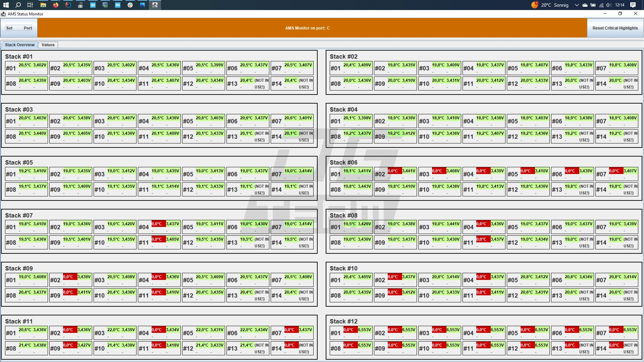Click Reset Critical Highlights button

tap(615, 28)
